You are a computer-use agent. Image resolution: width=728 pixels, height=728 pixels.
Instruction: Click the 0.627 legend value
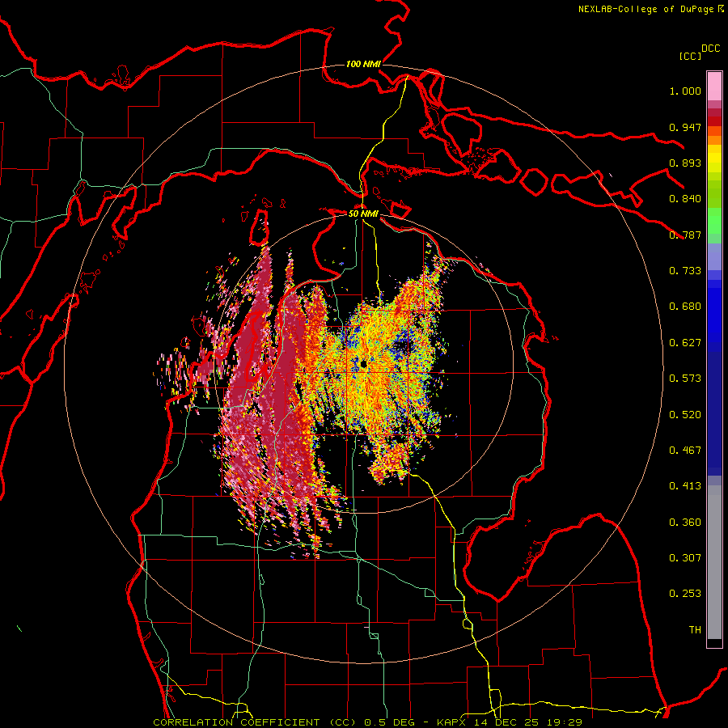685,343
